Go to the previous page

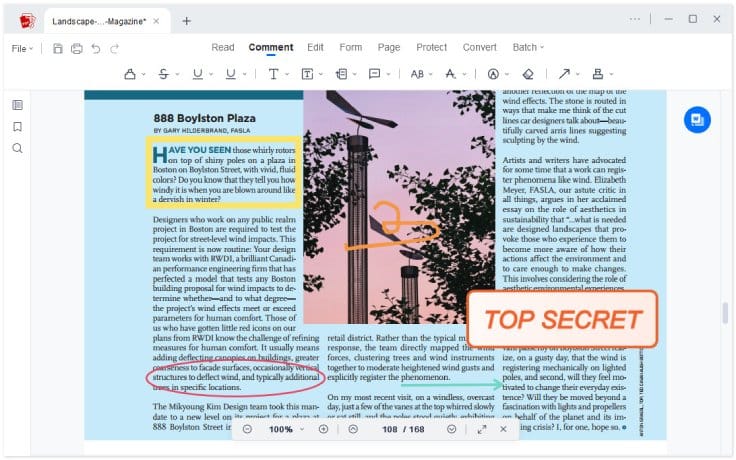(353, 429)
